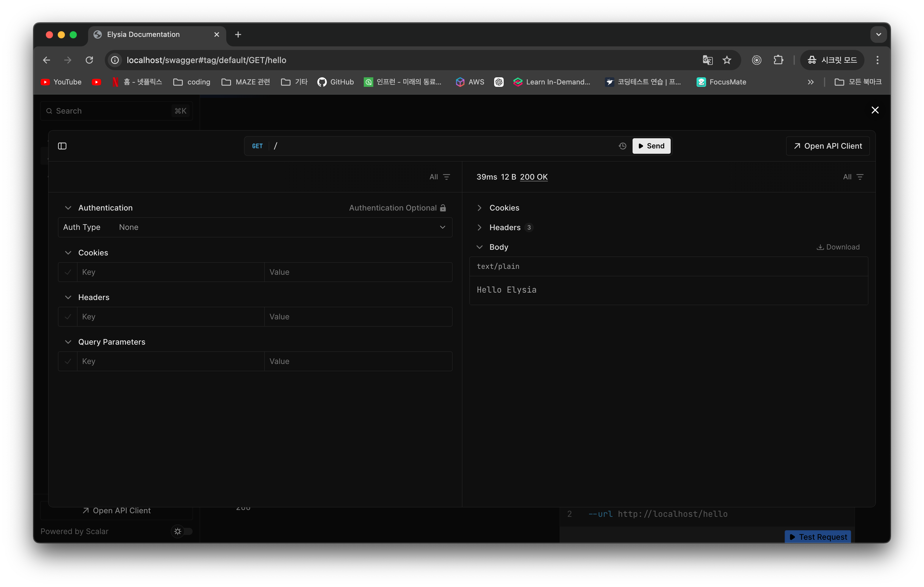Click the request filter icon beside All
This screenshot has height=587, width=924.
pyautogui.click(x=446, y=177)
